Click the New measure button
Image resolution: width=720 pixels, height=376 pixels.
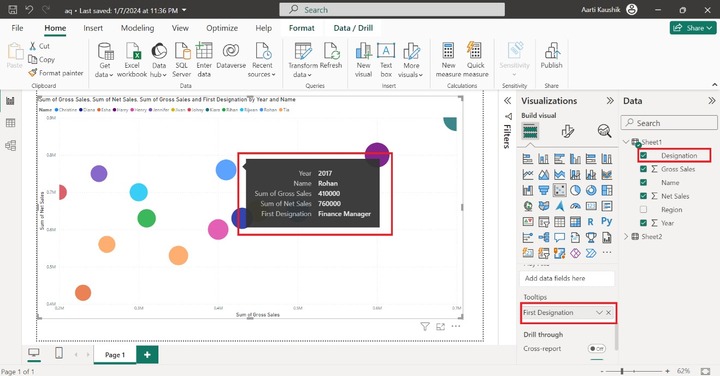(x=449, y=60)
